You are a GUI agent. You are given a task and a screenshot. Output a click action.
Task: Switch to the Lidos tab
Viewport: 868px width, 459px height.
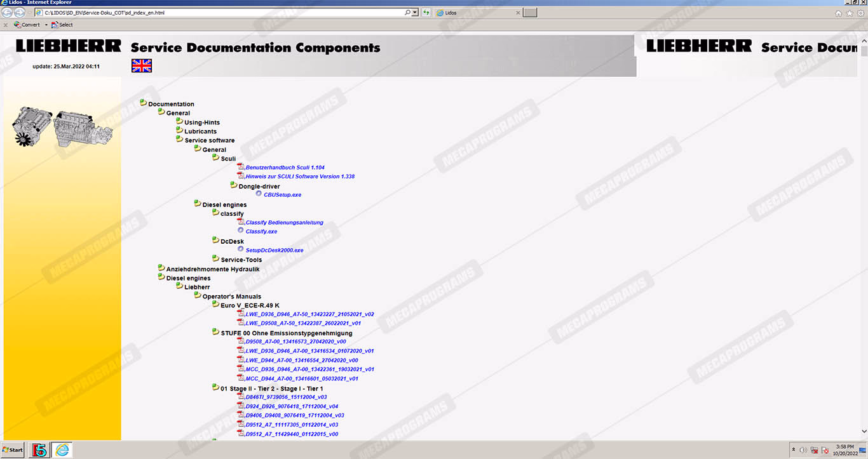pyautogui.click(x=477, y=13)
